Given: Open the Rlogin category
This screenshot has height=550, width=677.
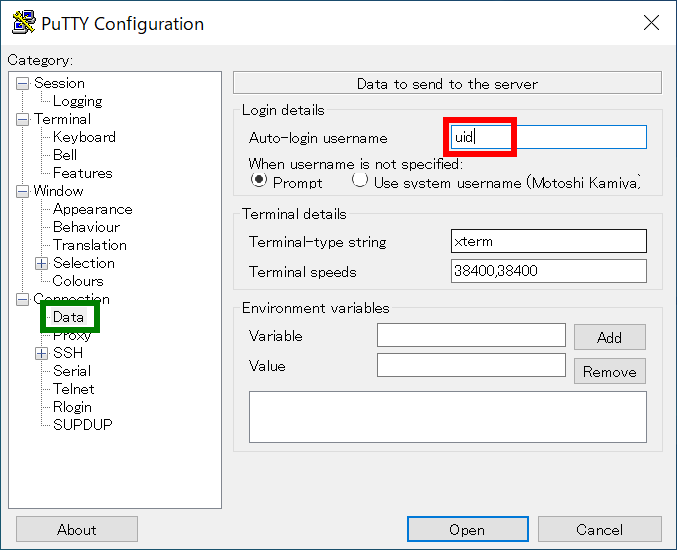Looking at the screenshot, I should tap(72, 407).
